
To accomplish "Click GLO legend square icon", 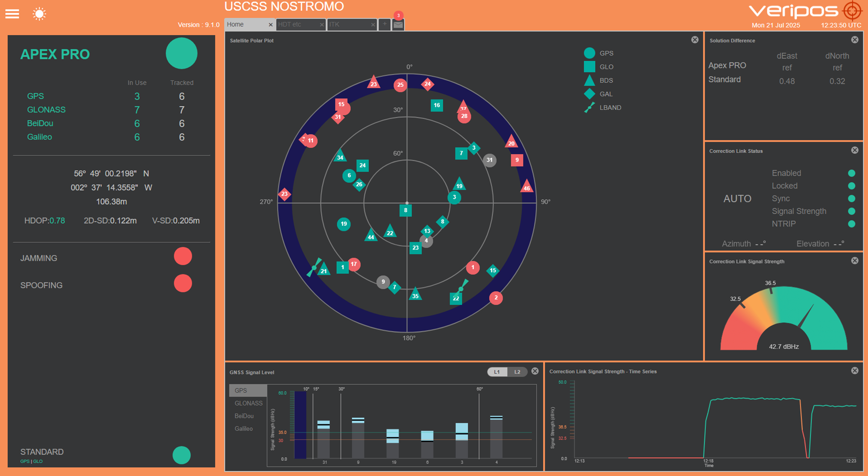I will [x=589, y=66].
